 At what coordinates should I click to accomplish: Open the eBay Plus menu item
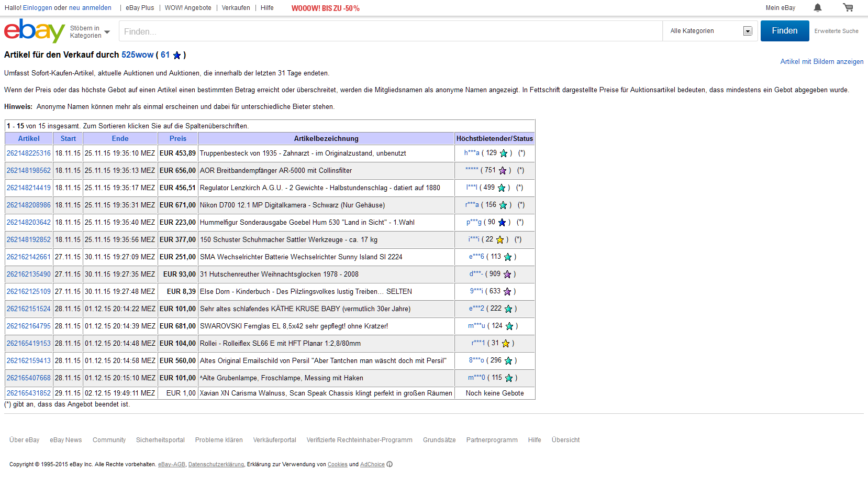[x=140, y=8]
